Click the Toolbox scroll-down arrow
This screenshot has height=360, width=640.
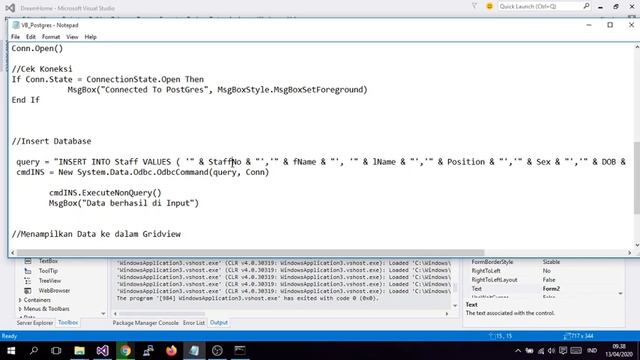tap(103, 313)
